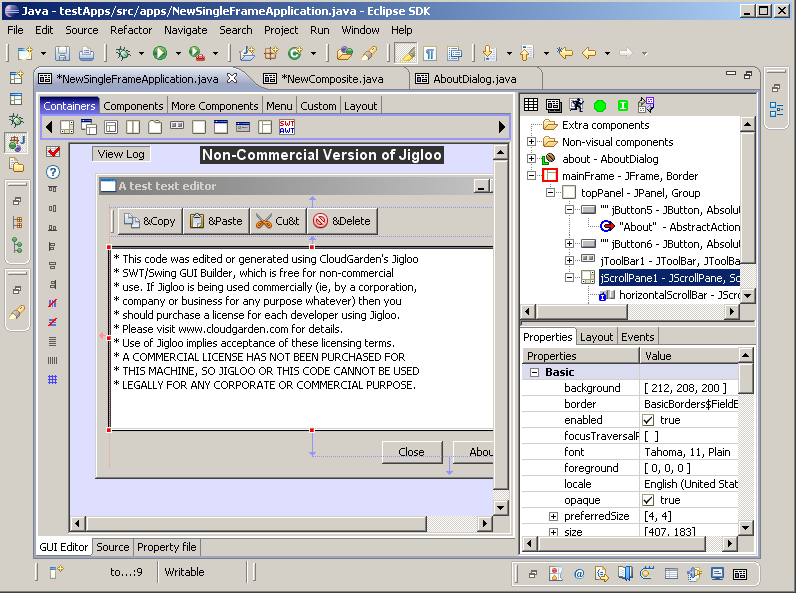Collapse the mainFrame JFrame tree node
This screenshot has width=796, height=594.
click(x=532, y=176)
